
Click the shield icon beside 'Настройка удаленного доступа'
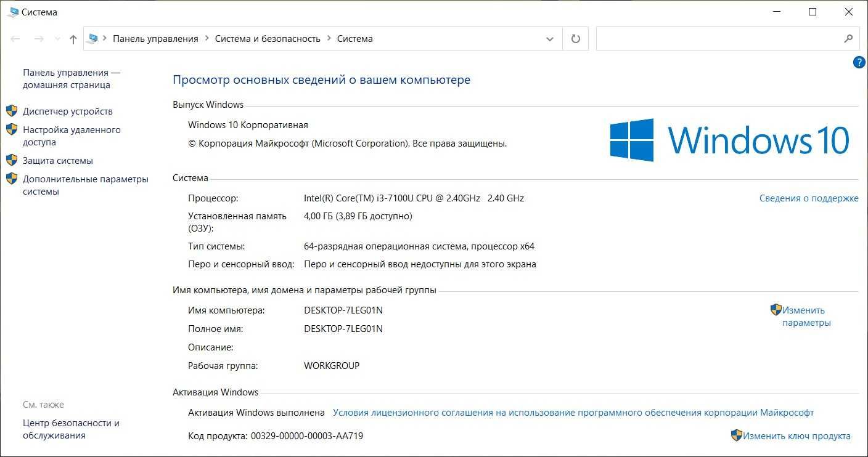[12, 129]
